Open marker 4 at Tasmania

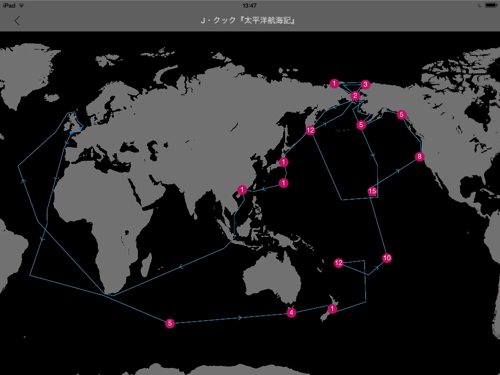pos(291,313)
